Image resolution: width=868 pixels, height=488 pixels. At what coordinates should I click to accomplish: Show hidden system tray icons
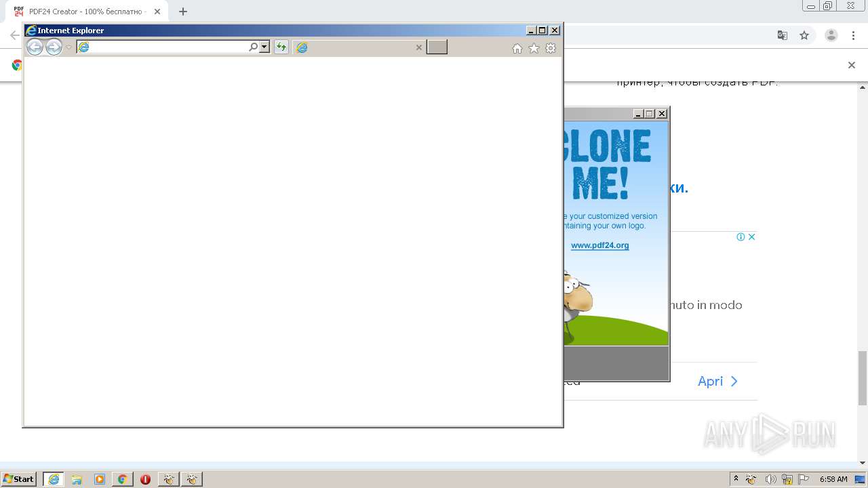coord(736,479)
